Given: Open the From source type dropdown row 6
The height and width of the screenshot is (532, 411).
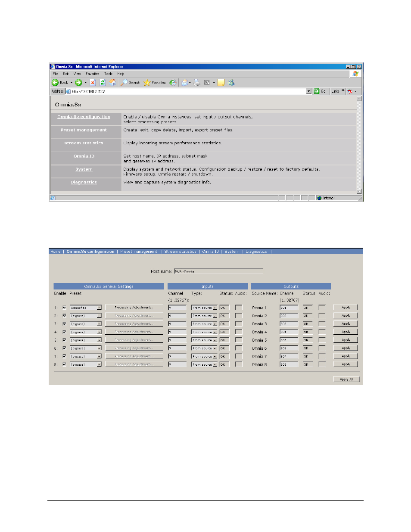Looking at the screenshot, I should click(204, 348).
